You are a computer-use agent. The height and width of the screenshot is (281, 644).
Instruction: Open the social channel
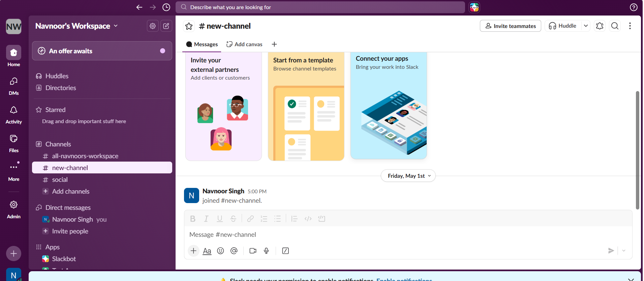pos(102,179)
